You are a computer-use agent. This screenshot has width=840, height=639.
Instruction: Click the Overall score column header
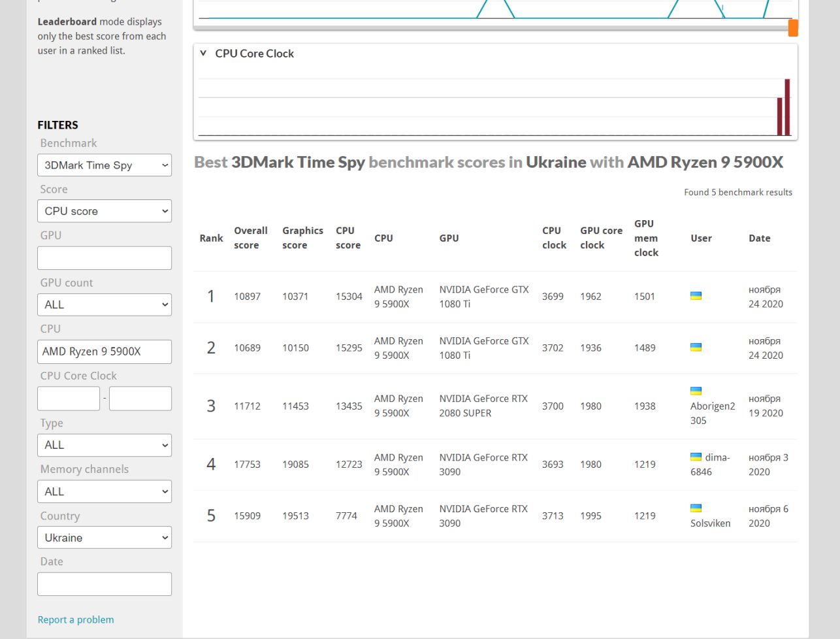251,238
